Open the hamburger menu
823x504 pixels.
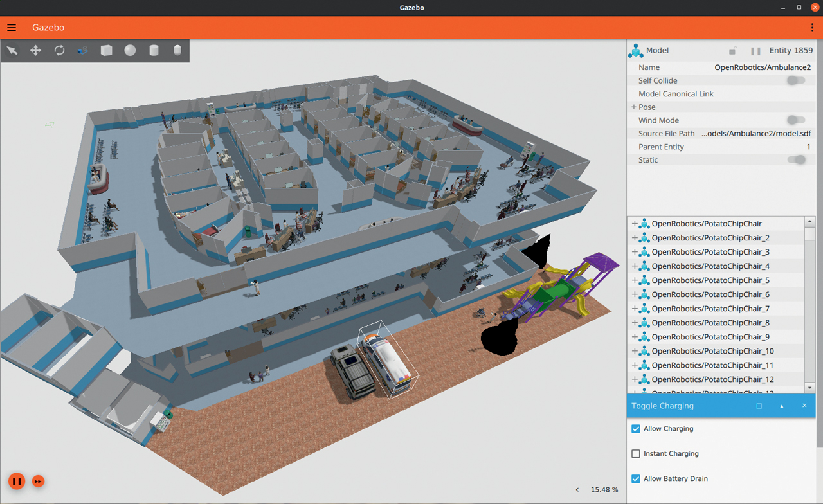(12, 28)
